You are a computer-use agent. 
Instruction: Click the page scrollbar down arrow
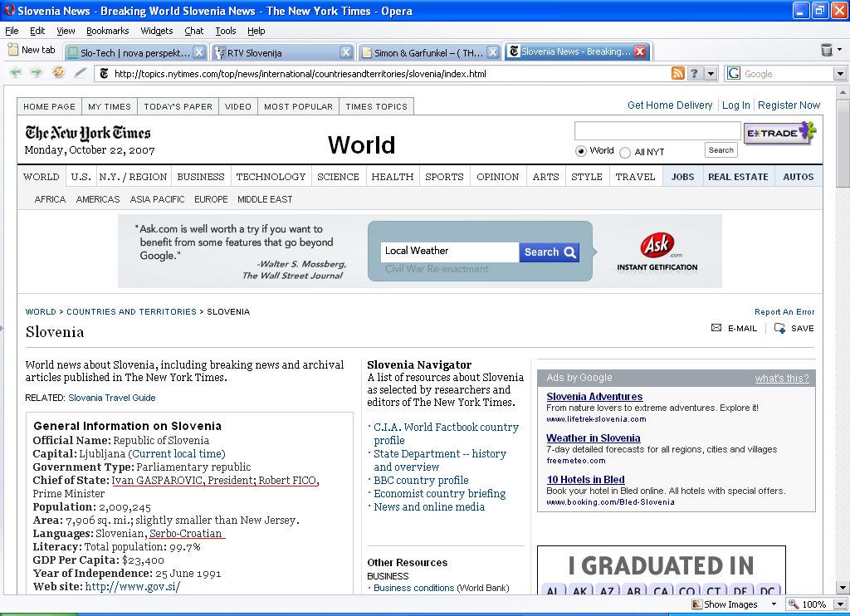(843, 587)
